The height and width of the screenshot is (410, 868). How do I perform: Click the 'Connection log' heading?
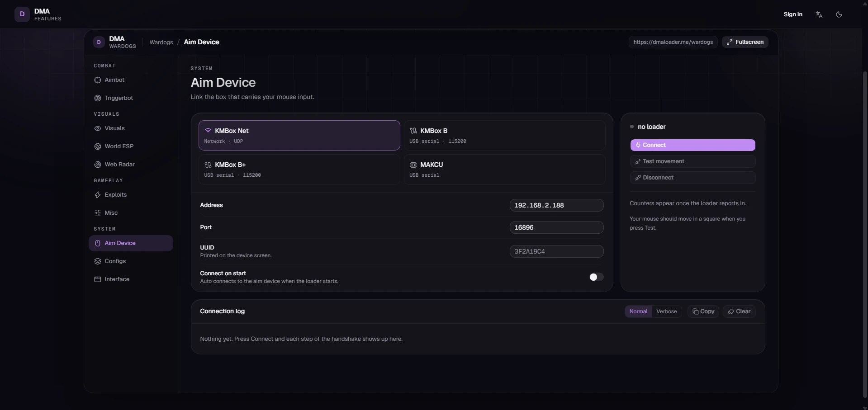click(222, 311)
